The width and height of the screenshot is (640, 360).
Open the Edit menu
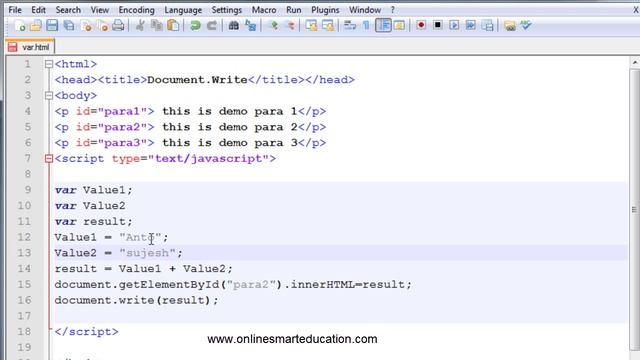(38, 10)
